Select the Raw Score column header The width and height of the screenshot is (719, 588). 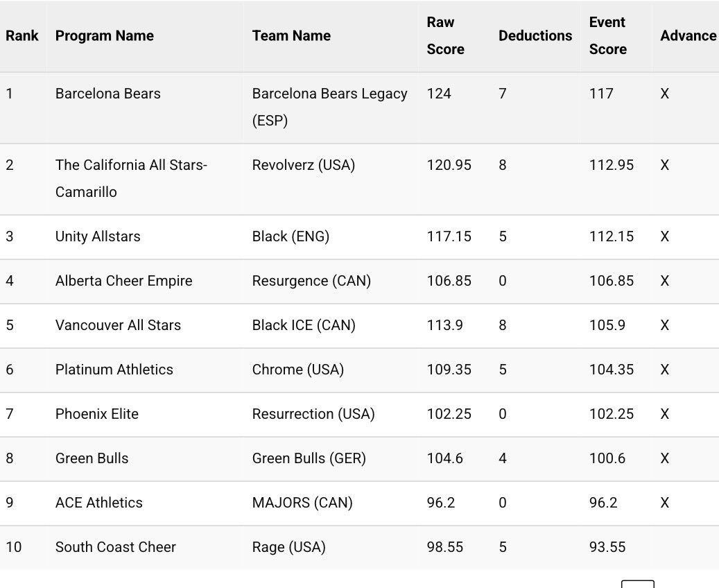coord(445,36)
